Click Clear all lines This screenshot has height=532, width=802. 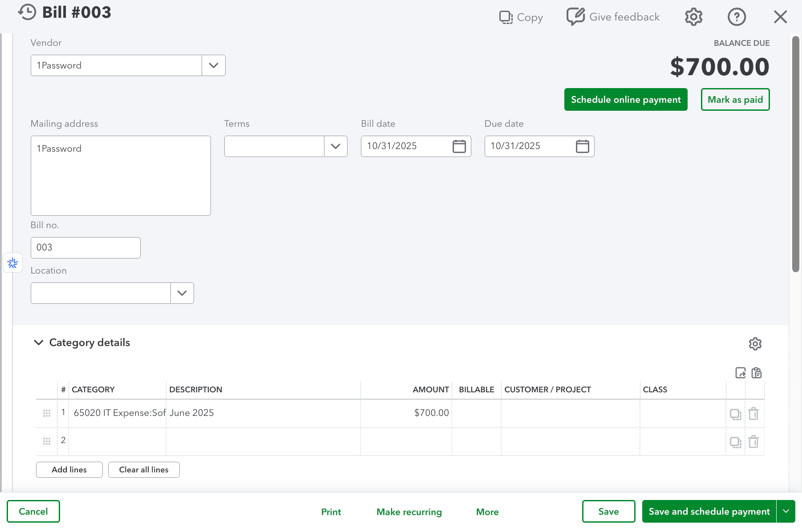point(144,469)
